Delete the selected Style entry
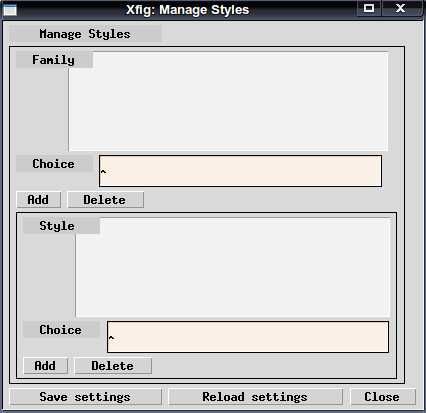426x413 pixels. 113,366
